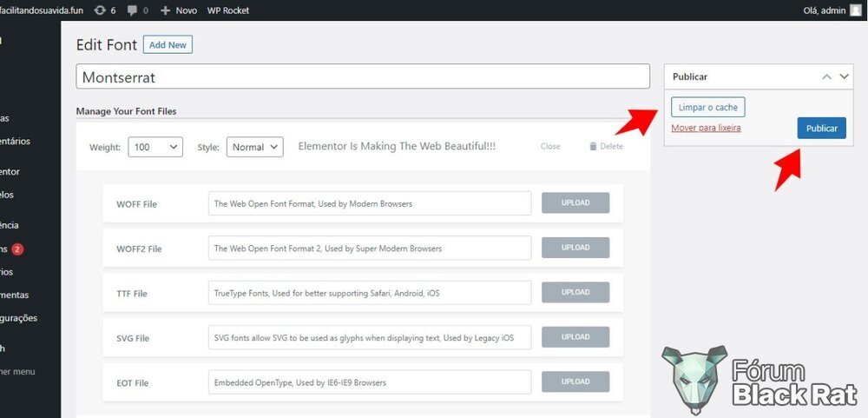Viewport: 868px width, 418px height.
Task: Click the WOFF File URL field
Action: pos(370,203)
